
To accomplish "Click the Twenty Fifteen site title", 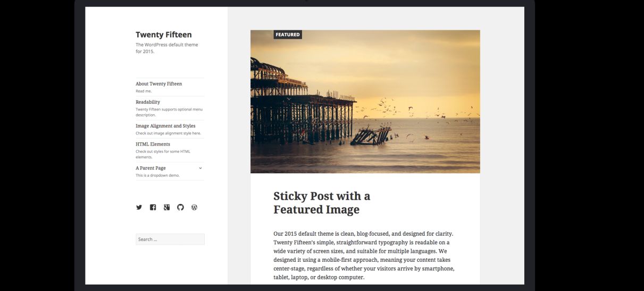I will [164, 35].
